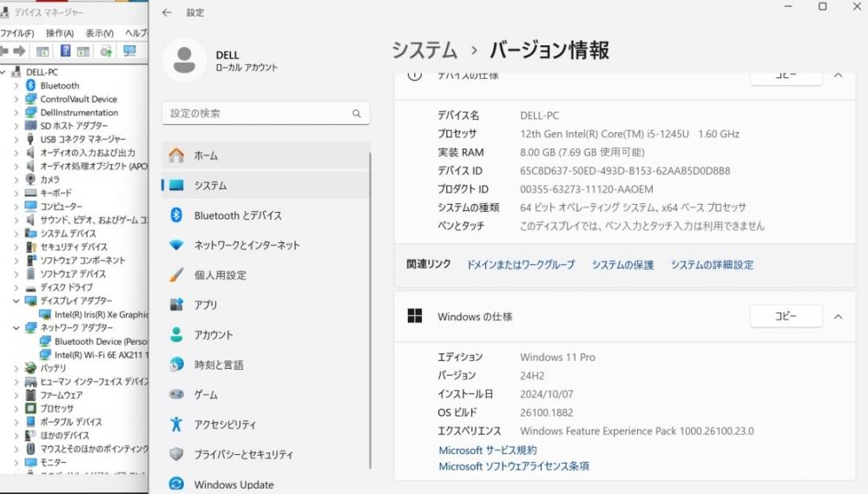Image resolution: width=868 pixels, height=494 pixels.
Task: Click the Intel Iris Xe Graphics adapter icon
Action: 45,314
